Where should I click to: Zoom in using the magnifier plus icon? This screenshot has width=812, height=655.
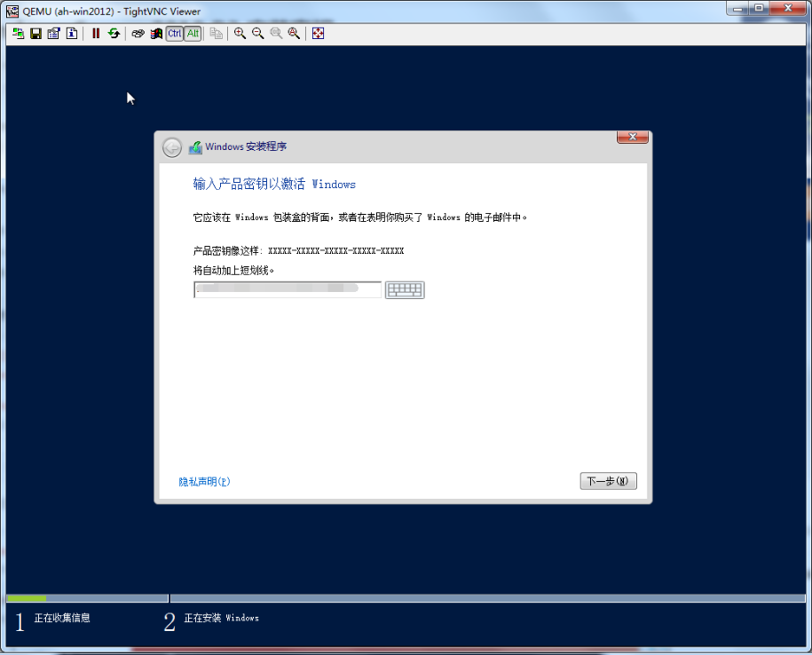[x=240, y=34]
